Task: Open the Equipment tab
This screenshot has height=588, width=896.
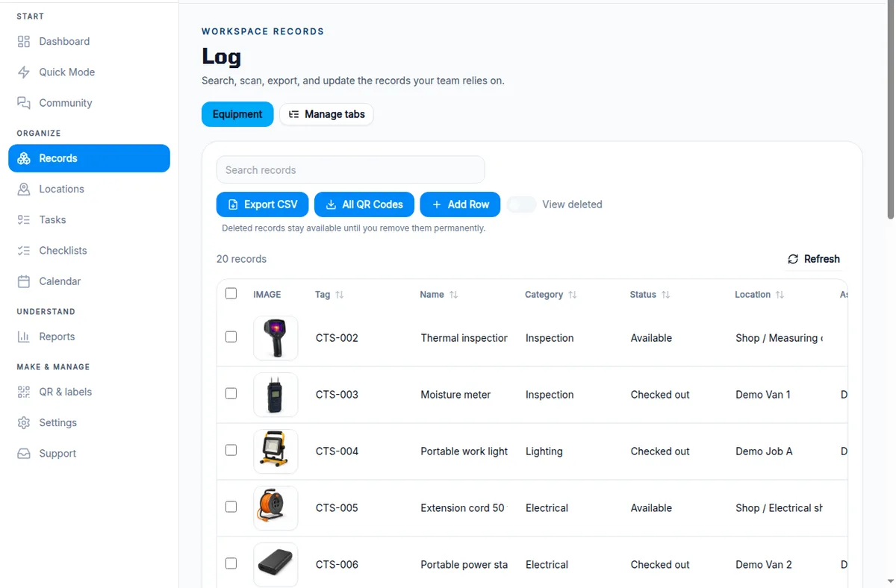Action: 237,114
